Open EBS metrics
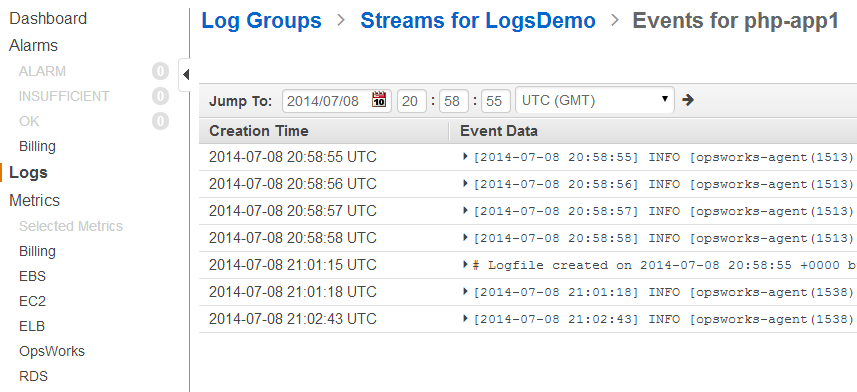Image resolution: width=857 pixels, height=392 pixels. 32,276
